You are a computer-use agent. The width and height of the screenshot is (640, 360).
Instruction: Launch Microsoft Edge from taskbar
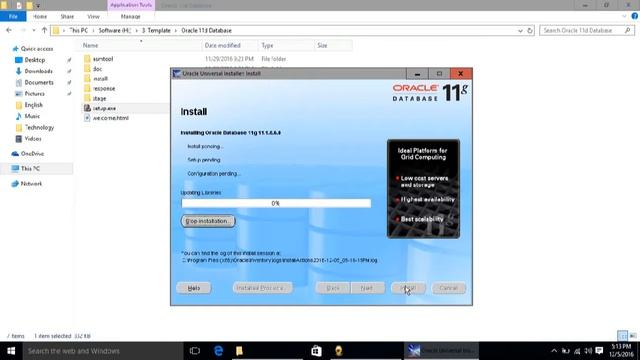pyautogui.click(x=218, y=351)
